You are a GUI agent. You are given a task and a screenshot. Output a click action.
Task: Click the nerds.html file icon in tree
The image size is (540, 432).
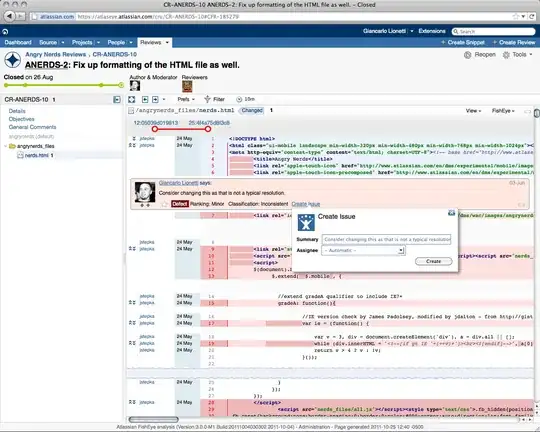click(20, 155)
